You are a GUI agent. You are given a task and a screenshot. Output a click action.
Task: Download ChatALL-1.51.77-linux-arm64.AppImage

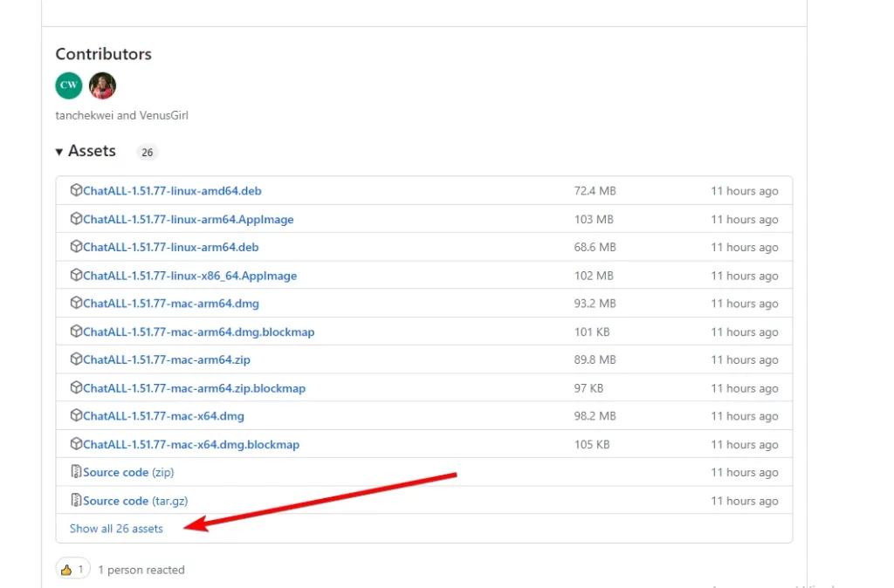[189, 219]
